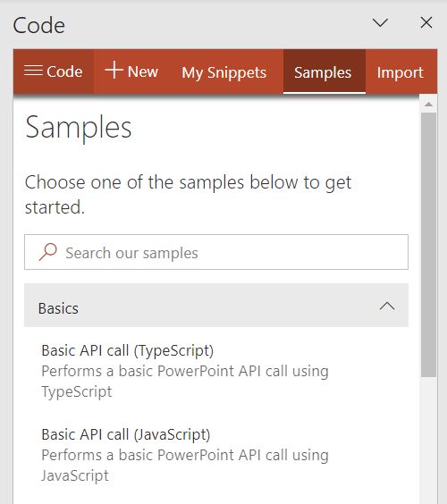Screen dimensions: 447x504
Task: Open the task pane options chevron
Action: (380, 23)
